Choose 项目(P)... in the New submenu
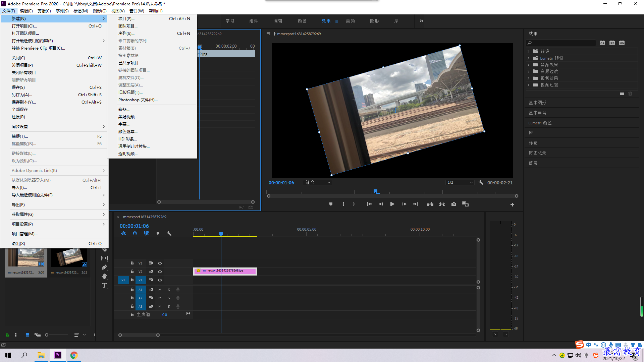This screenshot has height=362, width=644. coord(152,18)
